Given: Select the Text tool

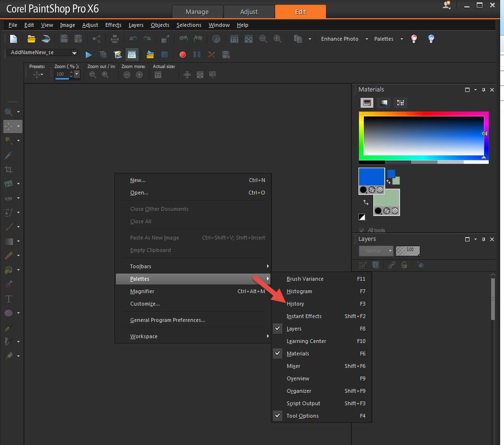Looking at the screenshot, I should click(9, 299).
